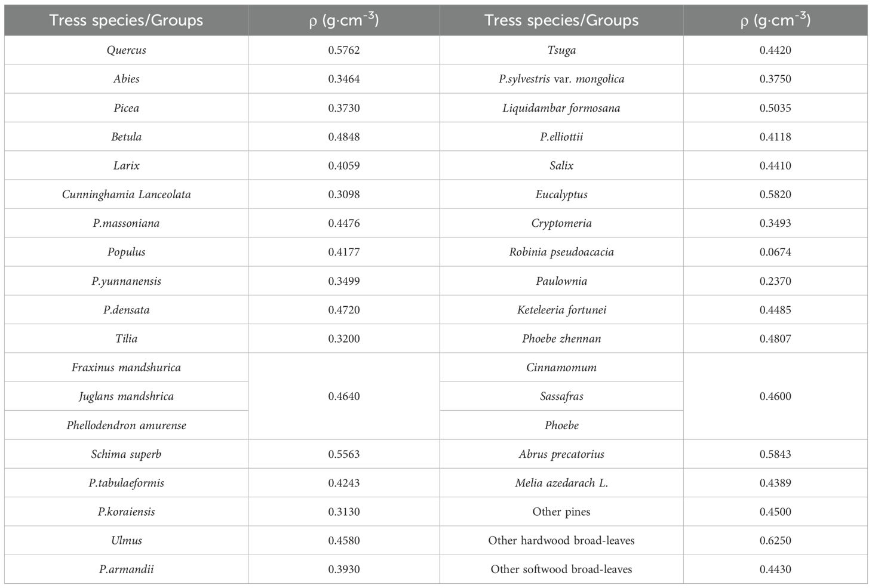Click the Phellodendron amurense cell

click(126, 426)
